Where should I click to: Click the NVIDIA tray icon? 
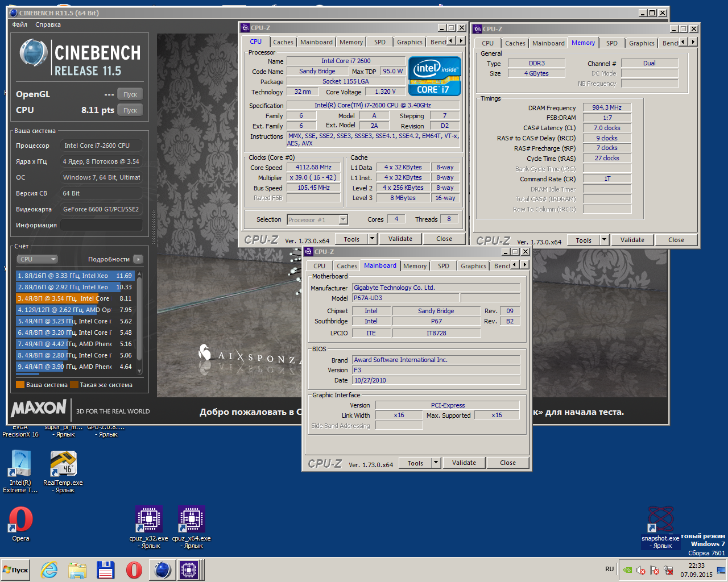pyautogui.click(x=627, y=570)
